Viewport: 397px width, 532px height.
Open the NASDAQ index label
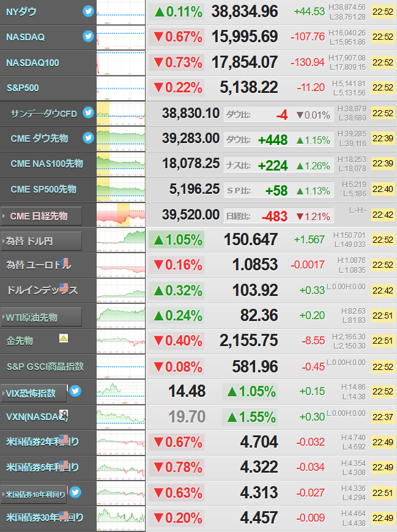click(x=25, y=37)
